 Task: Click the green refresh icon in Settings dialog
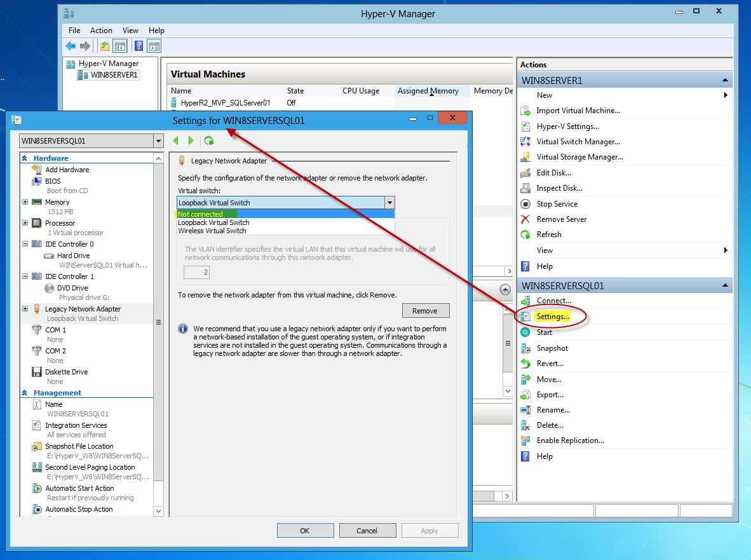209,140
